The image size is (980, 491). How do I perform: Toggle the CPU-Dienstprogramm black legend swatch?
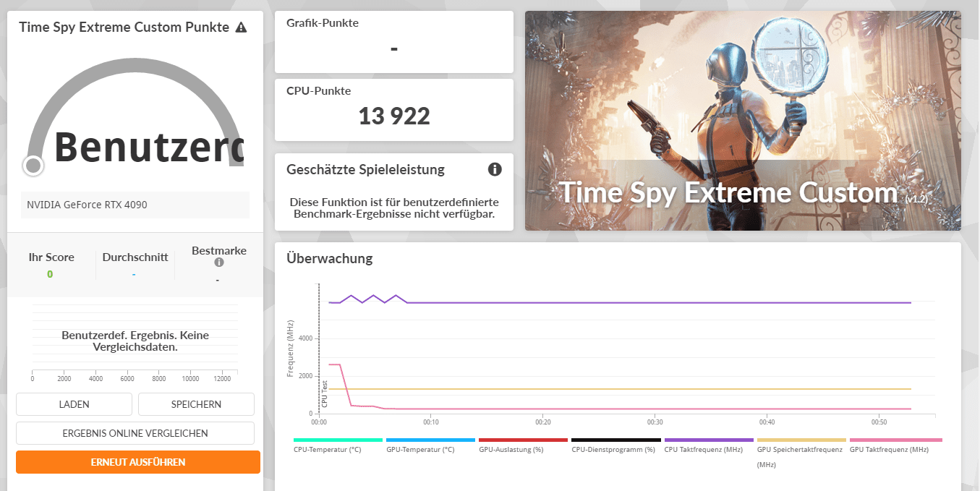[x=615, y=440]
